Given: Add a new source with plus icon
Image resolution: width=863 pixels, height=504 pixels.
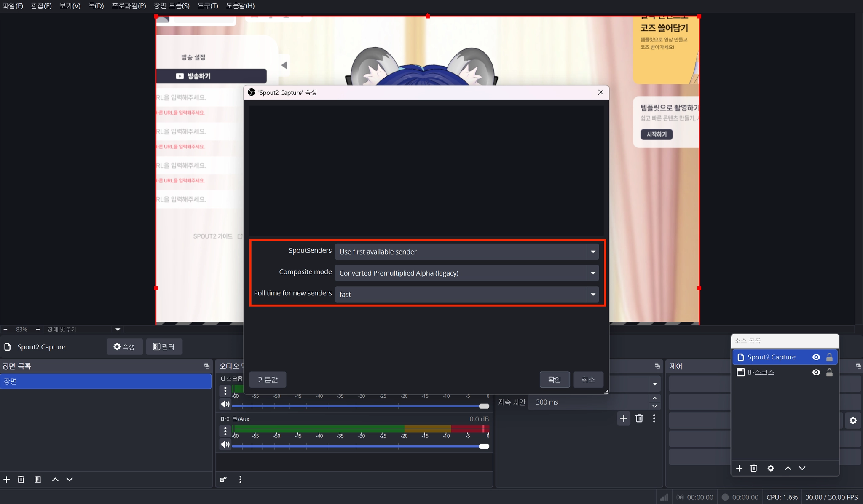Looking at the screenshot, I should [x=739, y=468].
